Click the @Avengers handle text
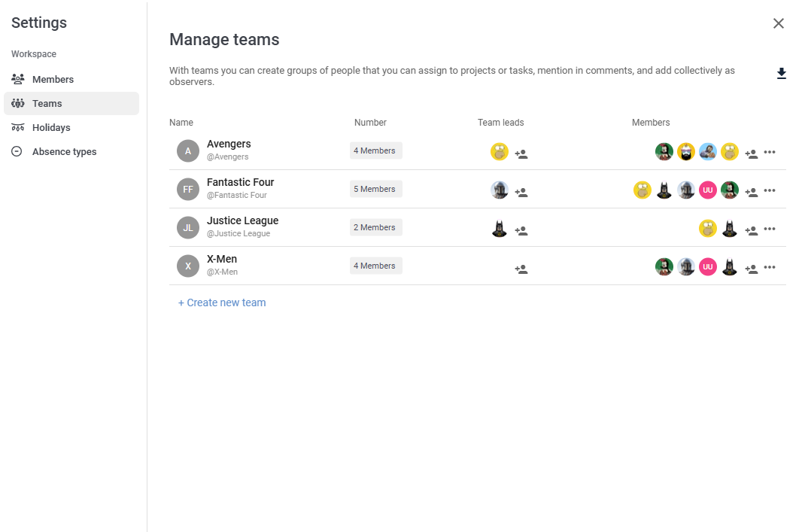Screen dimensions: 805x532 click(227, 157)
